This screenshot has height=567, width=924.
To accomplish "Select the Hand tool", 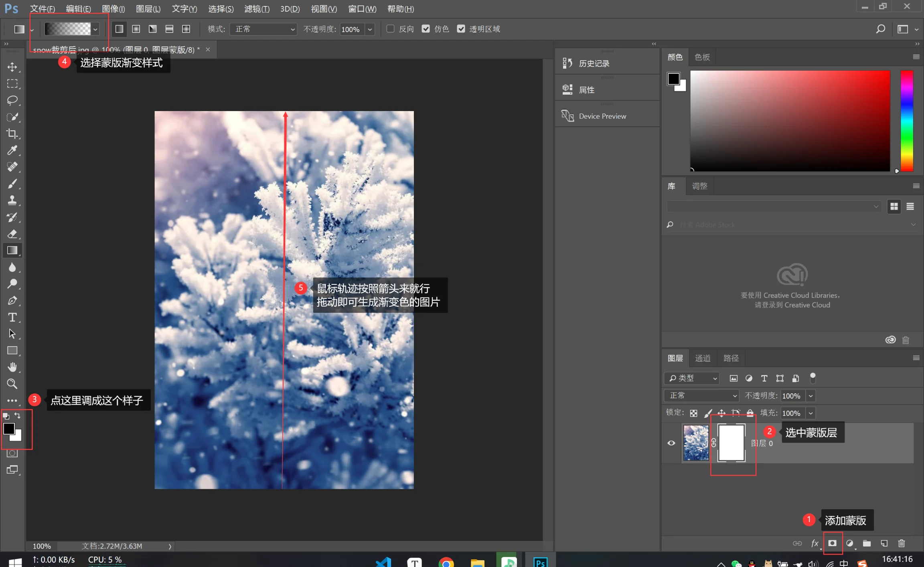I will click(x=12, y=367).
